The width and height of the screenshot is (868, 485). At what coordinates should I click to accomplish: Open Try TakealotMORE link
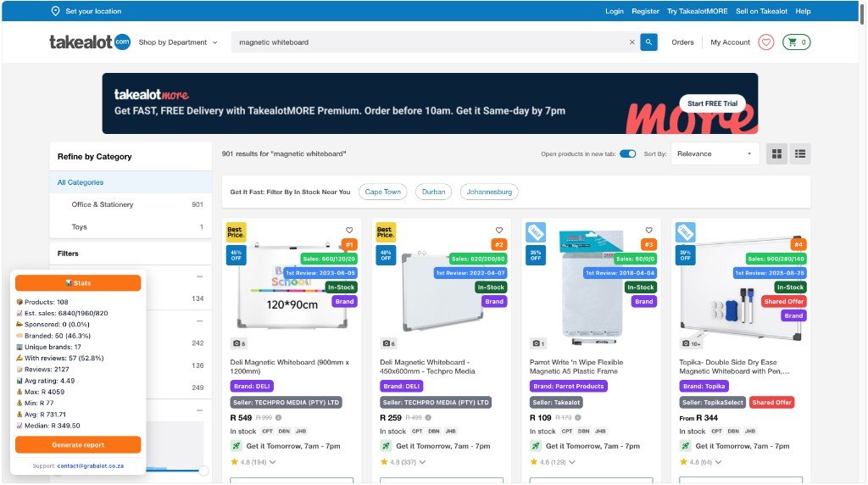click(x=697, y=11)
